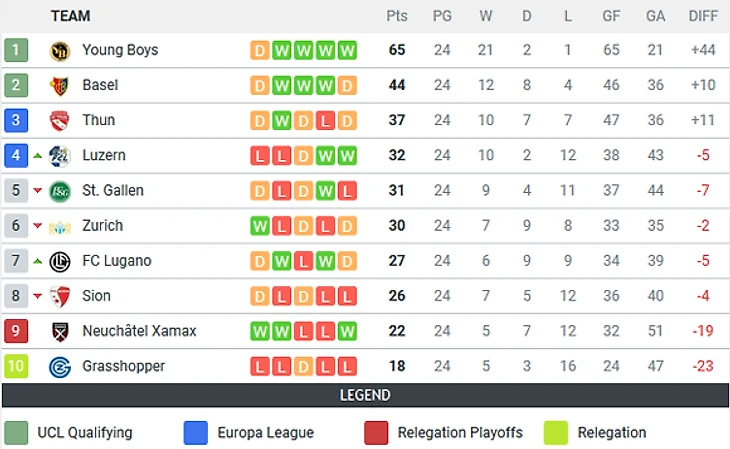This screenshot has width=730, height=449.
Task: Sort standings by DIFF column header
Action: click(703, 16)
